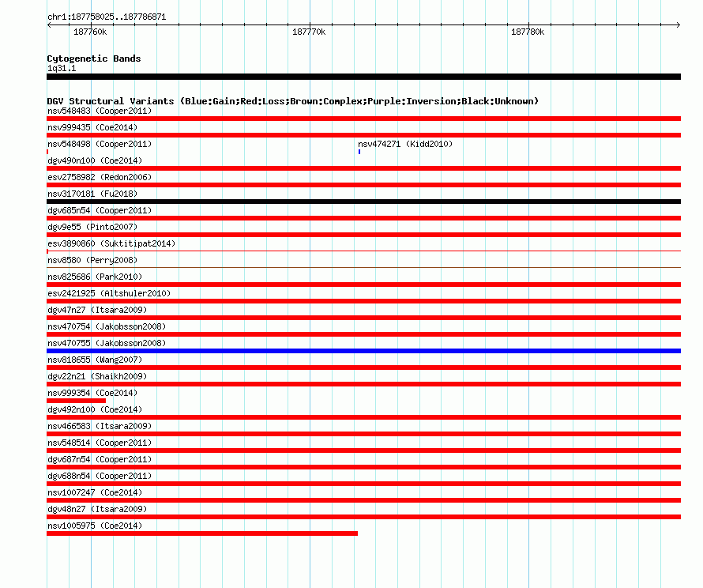The height and width of the screenshot is (588, 703).
Task: Select the nsv1005975 (Coe2014) label
Action: [x=95, y=526]
